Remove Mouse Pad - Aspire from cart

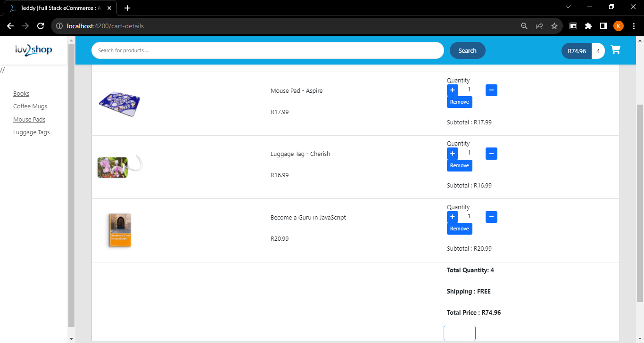pyautogui.click(x=459, y=102)
